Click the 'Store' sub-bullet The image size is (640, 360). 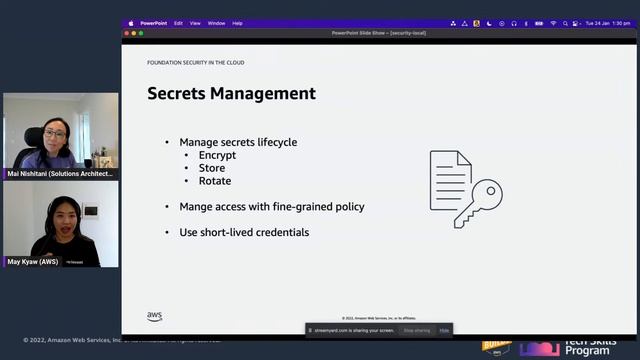click(212, 168)
